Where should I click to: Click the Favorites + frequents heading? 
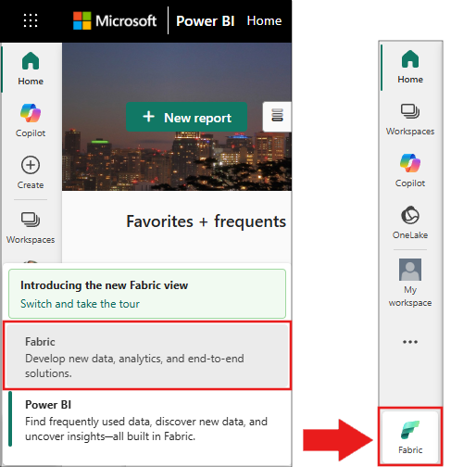206,221
